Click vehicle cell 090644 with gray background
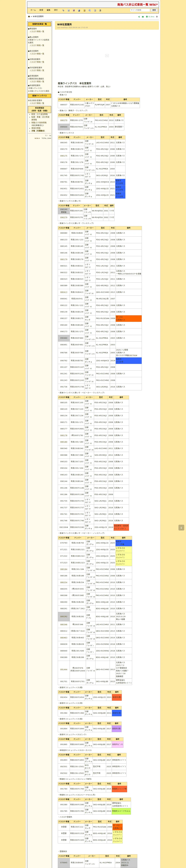Screen dimensions: 186x868 click(x=64, y=127)
